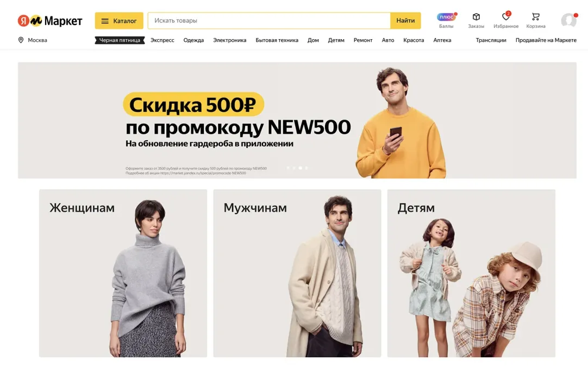Open the Детям category card
This screenshot has width=588, height=367.
tap(471, 273)
